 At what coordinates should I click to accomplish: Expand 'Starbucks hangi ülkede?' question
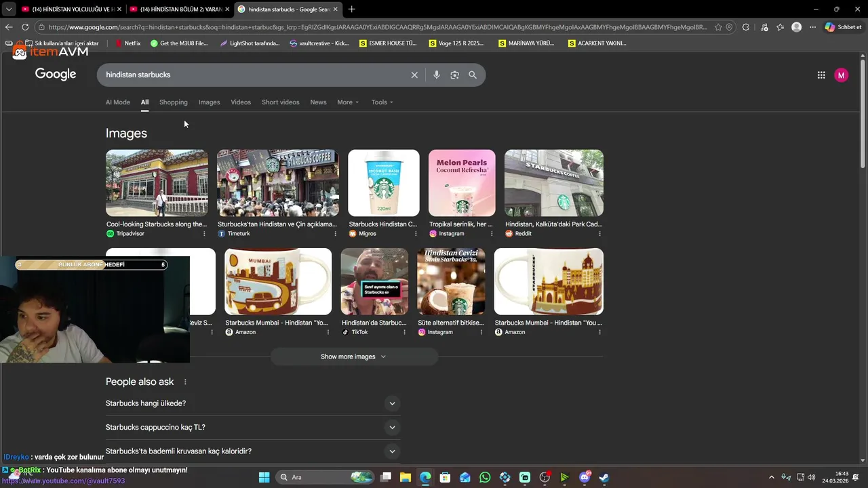tap(253, 403)
